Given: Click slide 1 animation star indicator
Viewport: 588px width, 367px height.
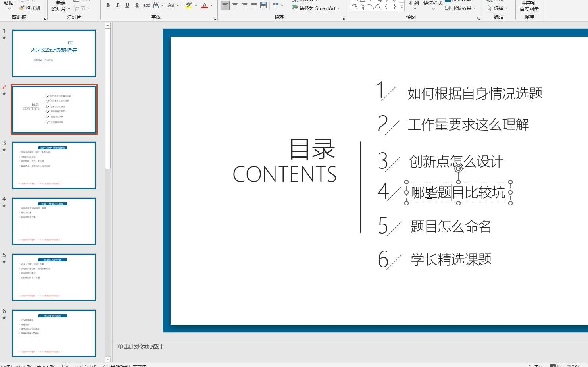Looking at the screenshot, I should [x=4, y=38].
